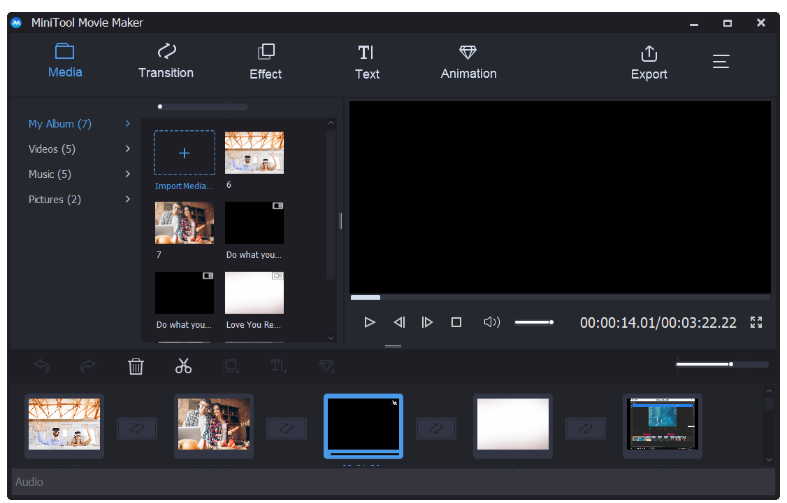Screen dimensions: 787x503
Task: Select the Love You Re... video thumbnail
Action: pyautogui.click(x=254, y=293)
